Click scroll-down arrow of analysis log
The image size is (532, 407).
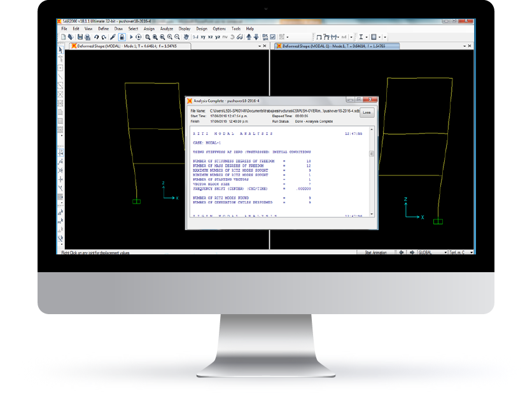[x=372, y=214]
